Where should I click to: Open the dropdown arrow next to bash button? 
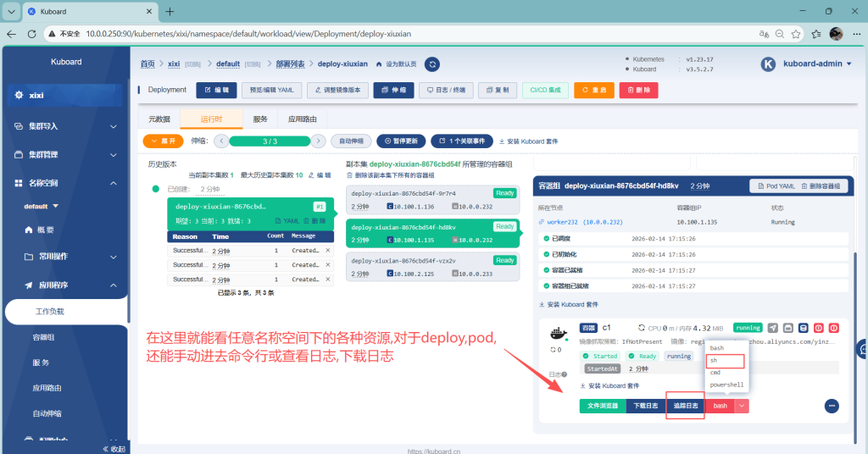[x=742, y=406]
